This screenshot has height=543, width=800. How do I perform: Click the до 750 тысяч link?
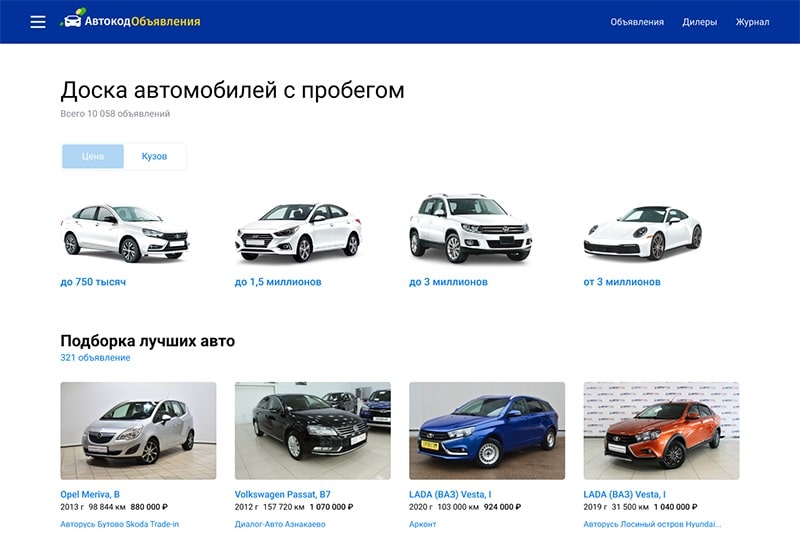(x=93, y=282)
